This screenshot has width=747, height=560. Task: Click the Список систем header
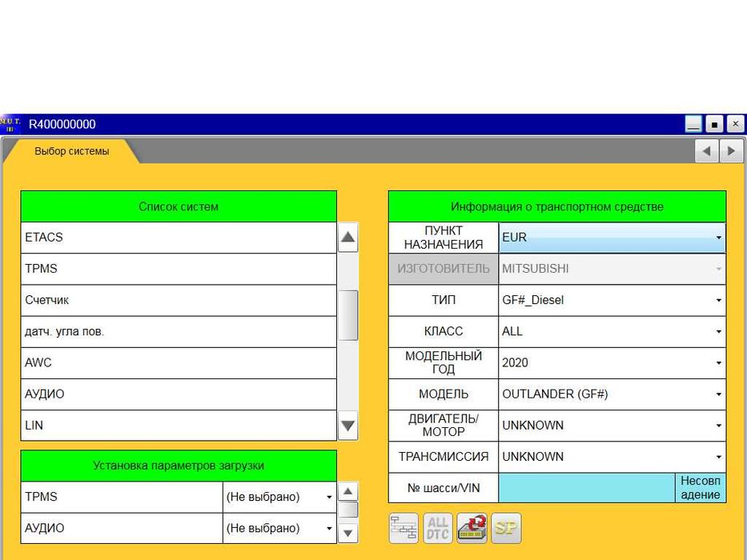[x=179, y=206]
